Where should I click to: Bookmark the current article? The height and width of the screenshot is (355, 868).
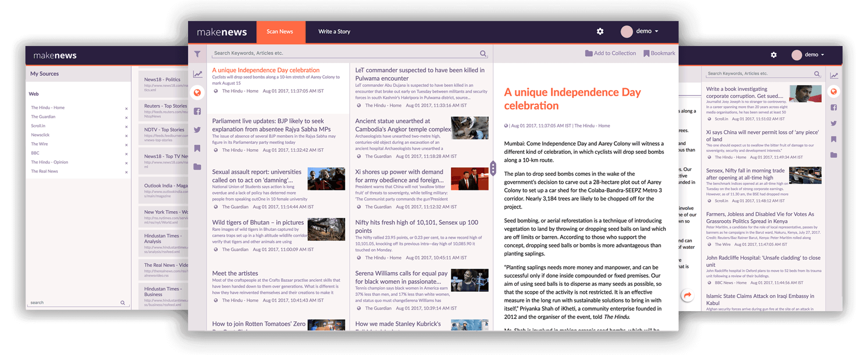click(659, 53)
